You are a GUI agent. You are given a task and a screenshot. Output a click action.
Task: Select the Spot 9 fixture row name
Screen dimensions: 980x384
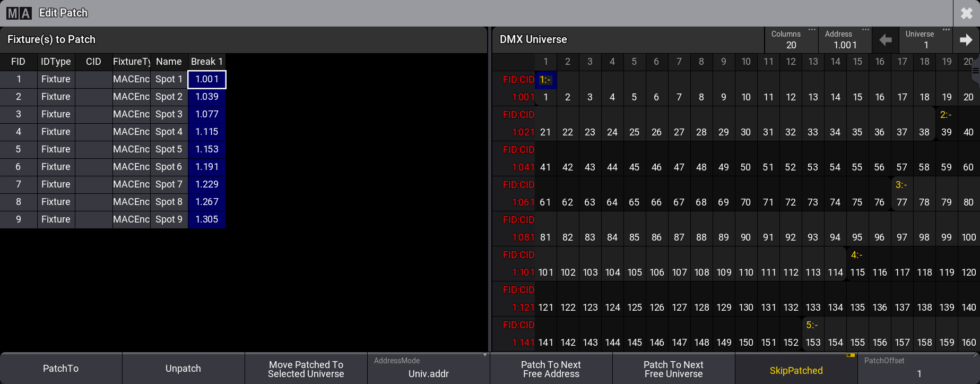click(169, 219)
